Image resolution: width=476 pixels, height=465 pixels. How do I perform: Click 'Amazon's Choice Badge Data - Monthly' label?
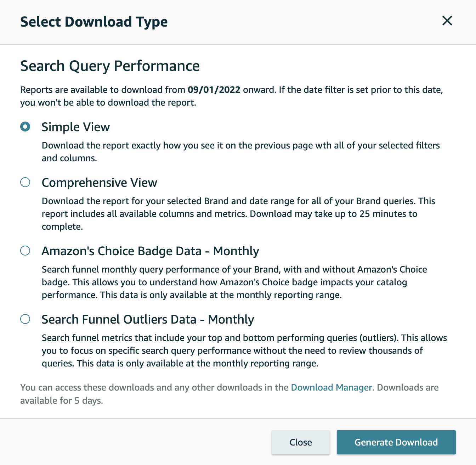[x=150, y=251]
